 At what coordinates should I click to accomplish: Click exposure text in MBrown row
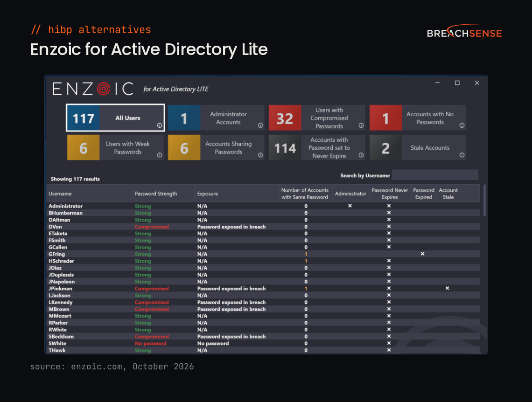click(231, 309)
